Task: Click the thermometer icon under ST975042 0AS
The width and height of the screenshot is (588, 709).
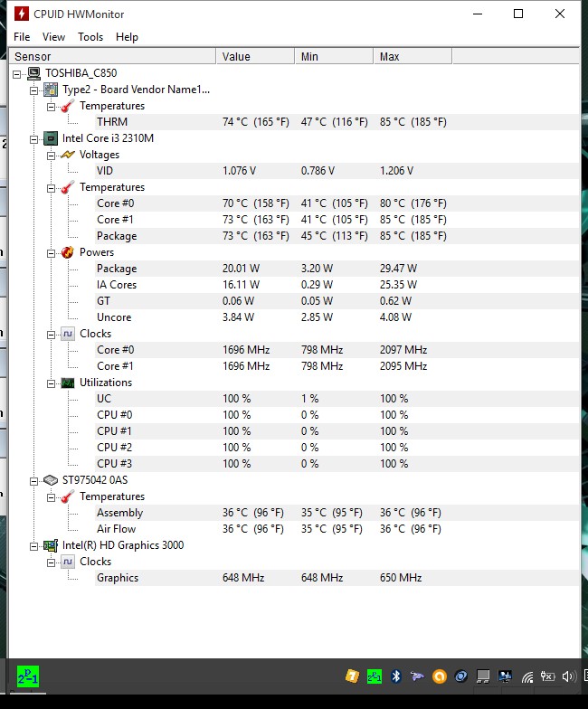Action: [x=67, y=496]
